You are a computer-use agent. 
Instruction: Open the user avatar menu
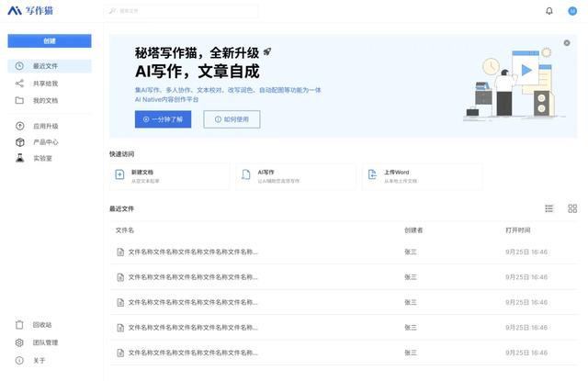click(x=571, y=11)
